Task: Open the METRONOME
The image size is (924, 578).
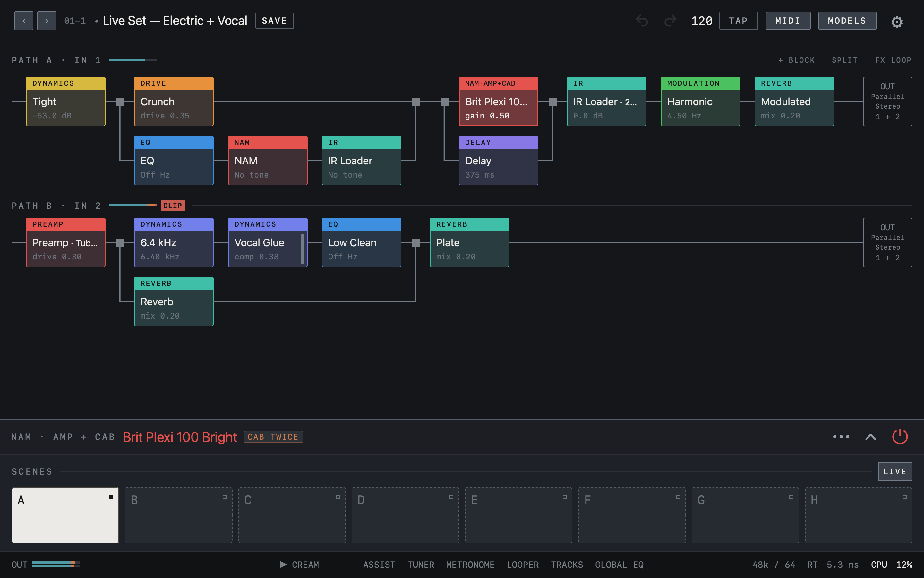Action: click(x=470, y=565)
